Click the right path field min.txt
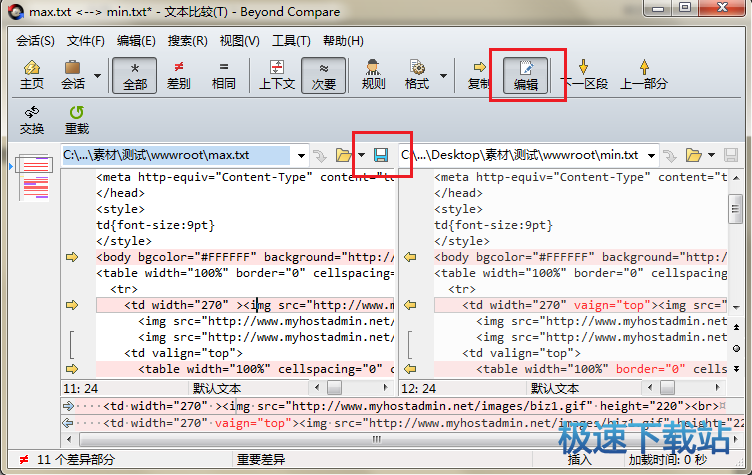The width and height of the screenshot is (752, 475). (521, 155)
